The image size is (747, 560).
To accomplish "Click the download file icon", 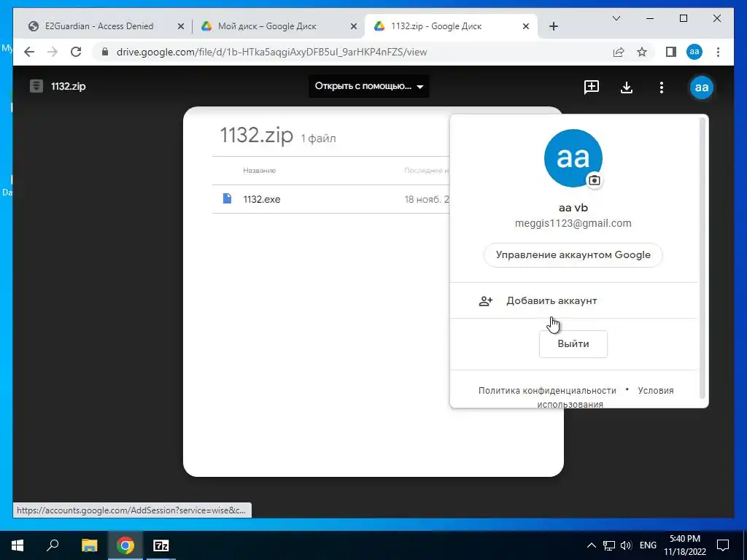I will pos(627,87).
